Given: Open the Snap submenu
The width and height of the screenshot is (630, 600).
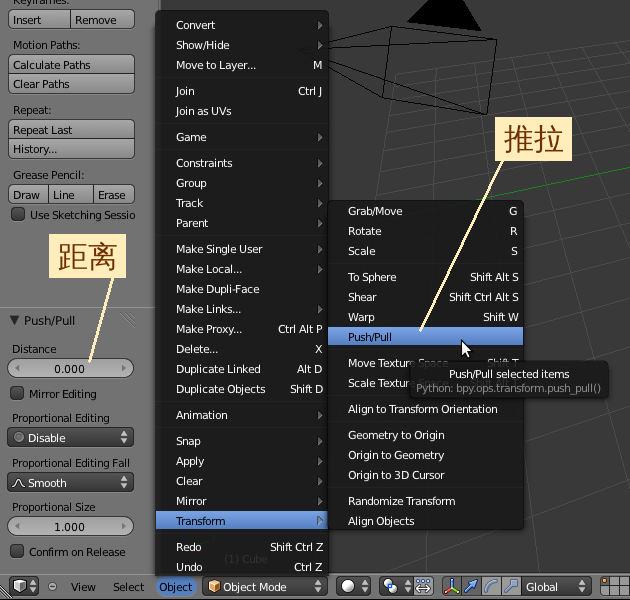Looking at the screenshot, I should pos(242,441).
